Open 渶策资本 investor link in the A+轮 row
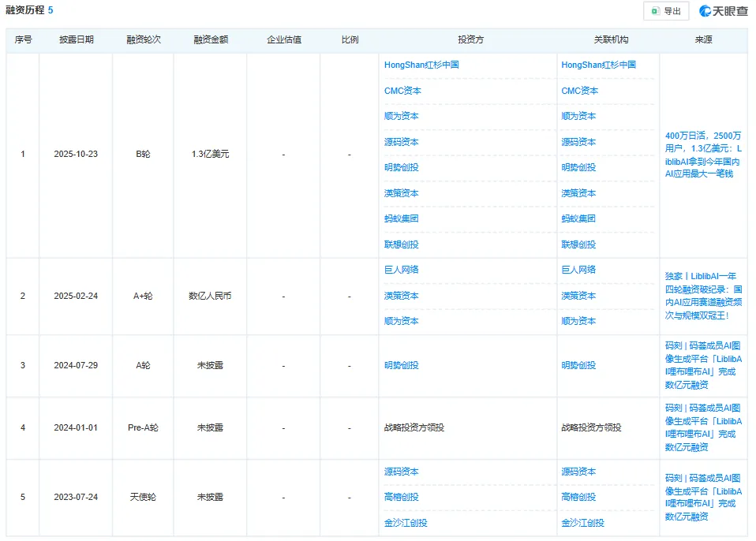This screenshot has height=541, width=756. [x=401, y=296]
